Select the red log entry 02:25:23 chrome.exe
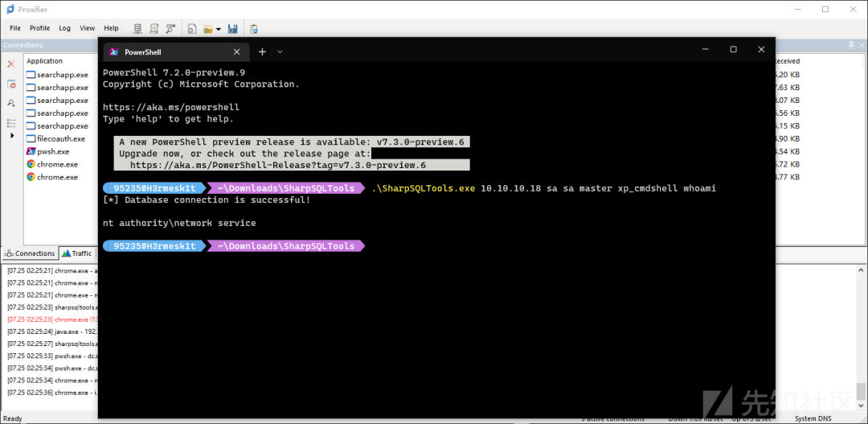This screenshot has width=868, height=424. (52, 319)
